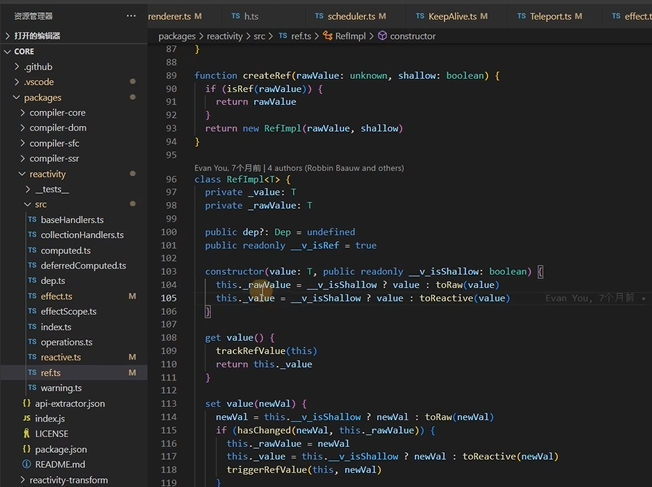Screen dimensions: 652x487
Task: Click the README.md info icon
Action: coord(27,464)
